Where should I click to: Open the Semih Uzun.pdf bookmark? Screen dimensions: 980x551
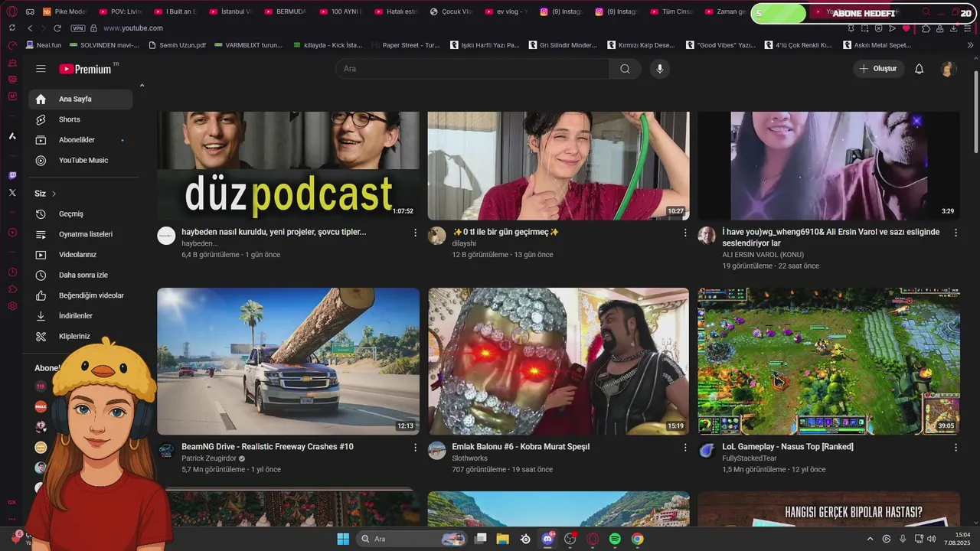pos(176,45)
